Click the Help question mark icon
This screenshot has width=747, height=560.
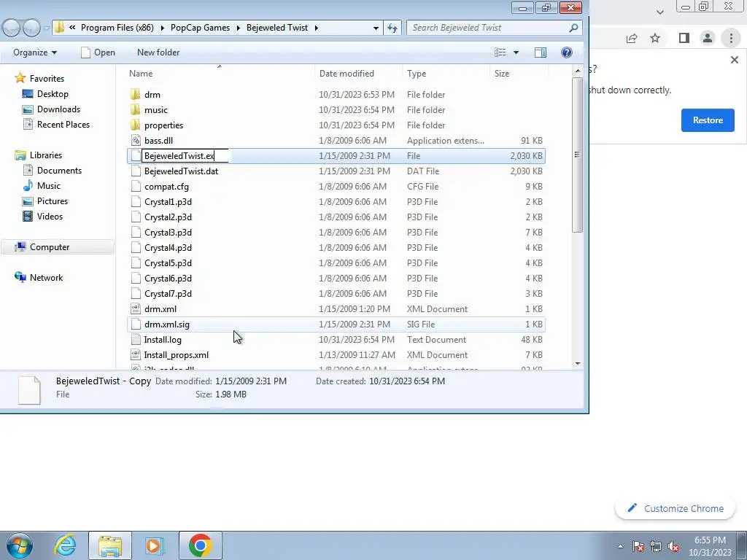click(x=566, y=52)
